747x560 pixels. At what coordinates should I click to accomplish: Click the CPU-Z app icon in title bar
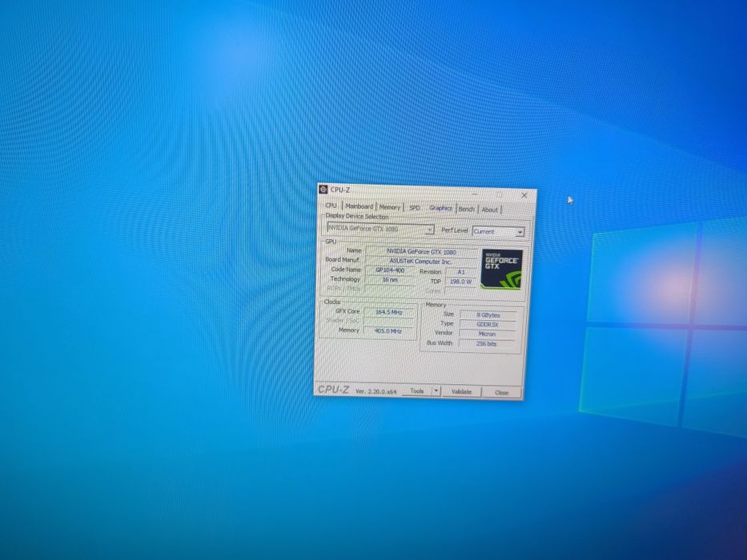click(323, 190)
